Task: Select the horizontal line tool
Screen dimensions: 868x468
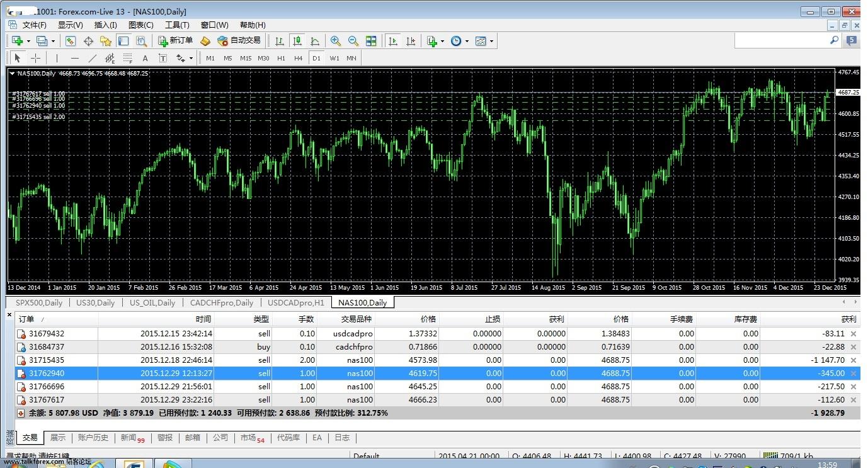Action: [x=75, y=58]
